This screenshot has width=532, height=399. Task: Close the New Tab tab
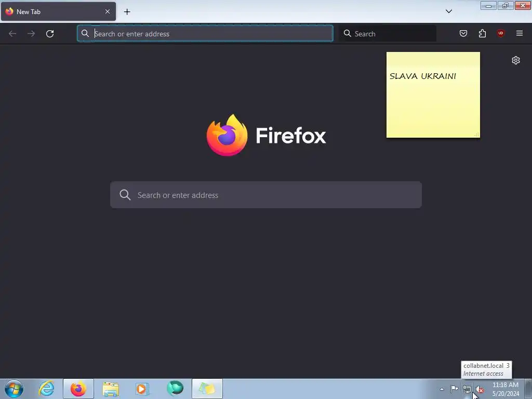[108, 11]
